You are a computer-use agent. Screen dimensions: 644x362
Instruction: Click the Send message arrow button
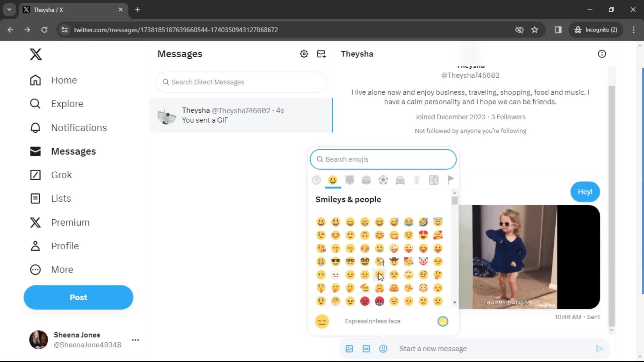(x=600, y=348)
